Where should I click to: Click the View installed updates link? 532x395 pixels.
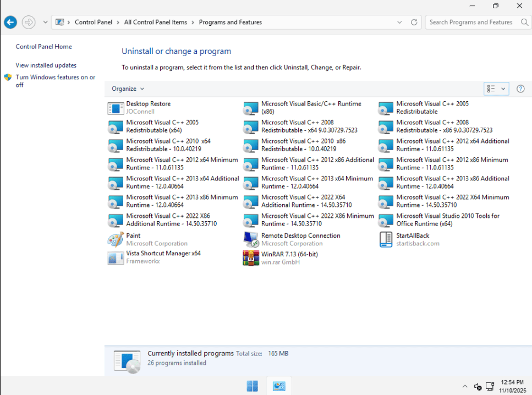point(46,65)
